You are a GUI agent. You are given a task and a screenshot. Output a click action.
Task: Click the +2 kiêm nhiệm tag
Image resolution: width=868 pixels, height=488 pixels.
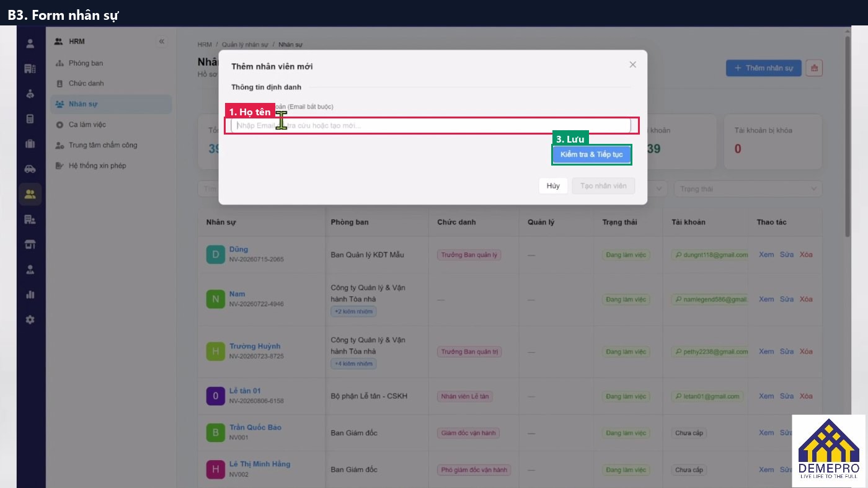click(x=353, y=311)
